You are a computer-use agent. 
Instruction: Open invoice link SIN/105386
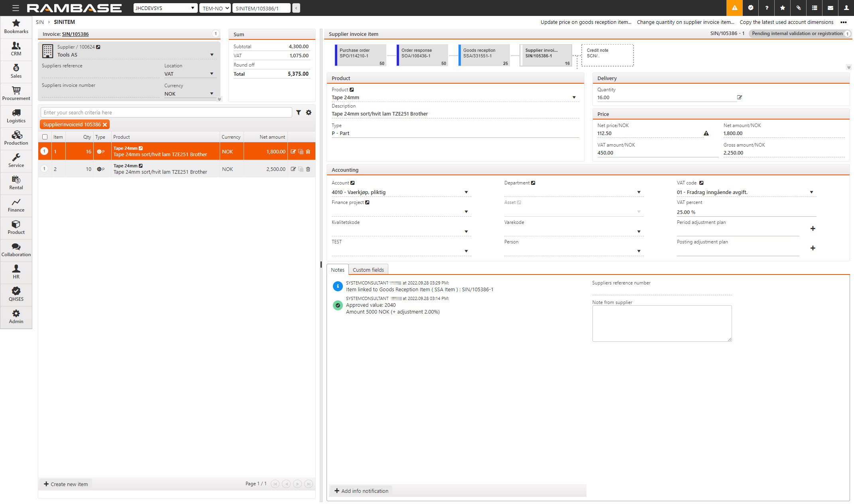75,34
